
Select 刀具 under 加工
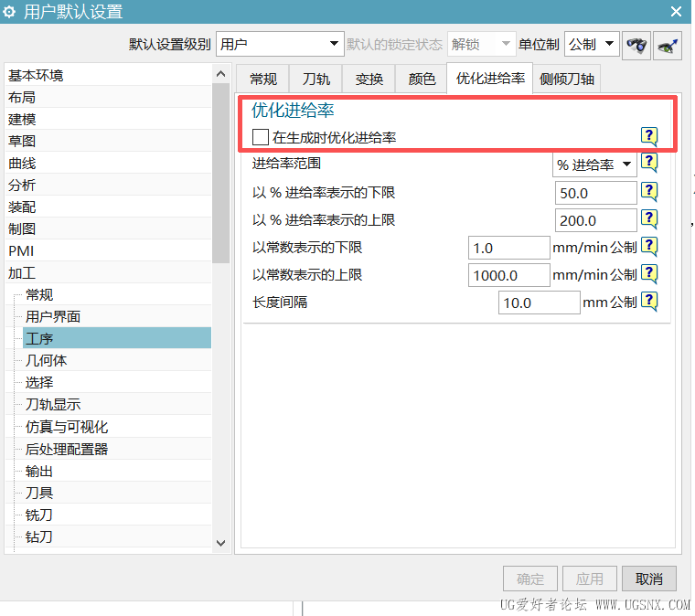117,493
